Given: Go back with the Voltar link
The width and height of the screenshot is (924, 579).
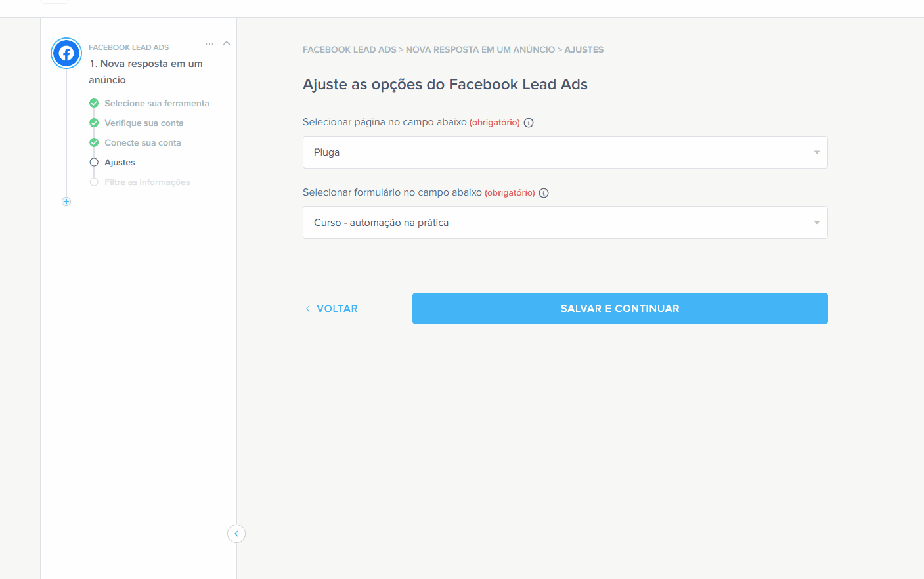Looking at the screenshot, I should [x=332, y=309].
